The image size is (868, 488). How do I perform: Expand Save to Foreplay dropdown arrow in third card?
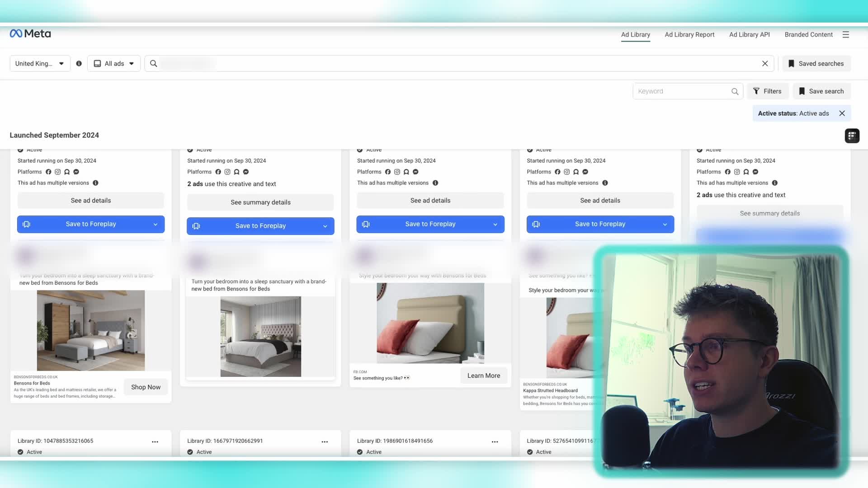495,225
